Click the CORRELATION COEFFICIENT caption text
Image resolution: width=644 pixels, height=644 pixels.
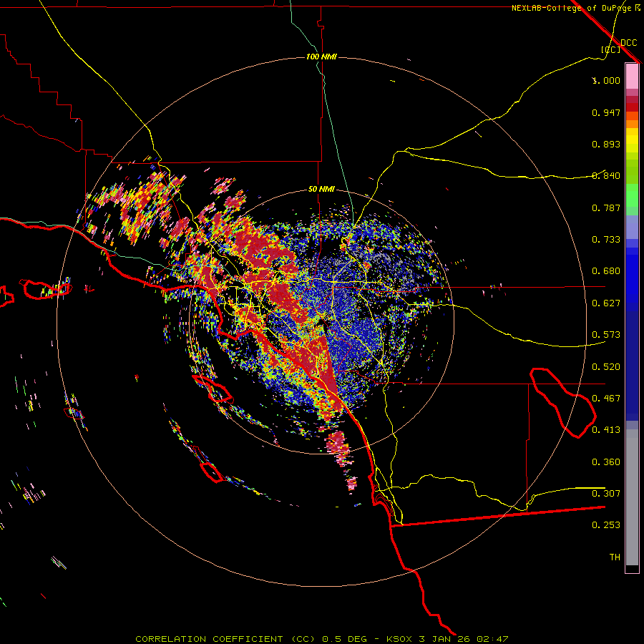(209, 639)
